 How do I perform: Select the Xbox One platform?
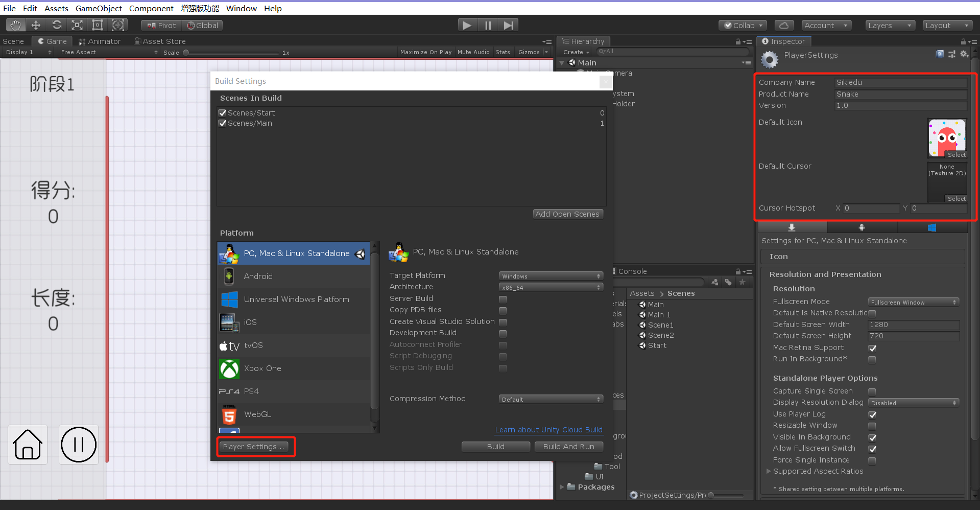[x=294, y=368]
